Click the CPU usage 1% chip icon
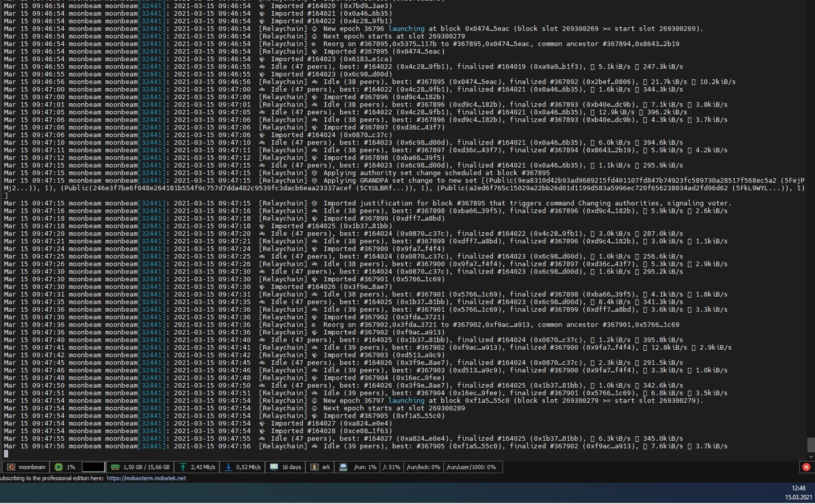The height and width of the screenshot is (504, 815). pyautogui.click(x=58, y=467)
